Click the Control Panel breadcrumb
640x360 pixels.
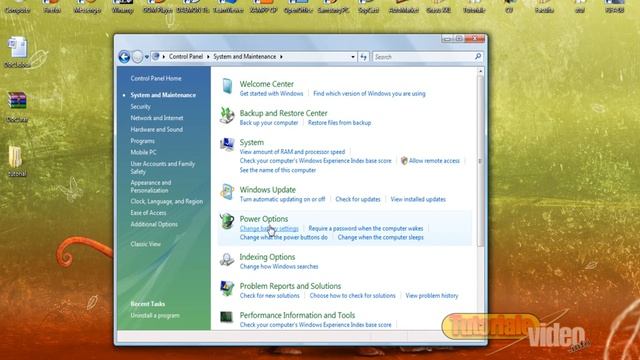(x=186, y=56)
